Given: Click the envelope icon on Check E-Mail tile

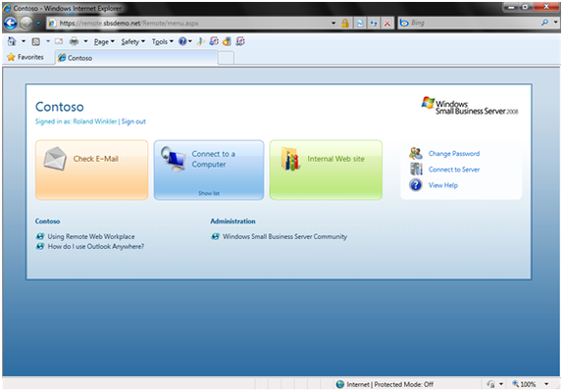Looking at the screenshot, I should 55,159.
